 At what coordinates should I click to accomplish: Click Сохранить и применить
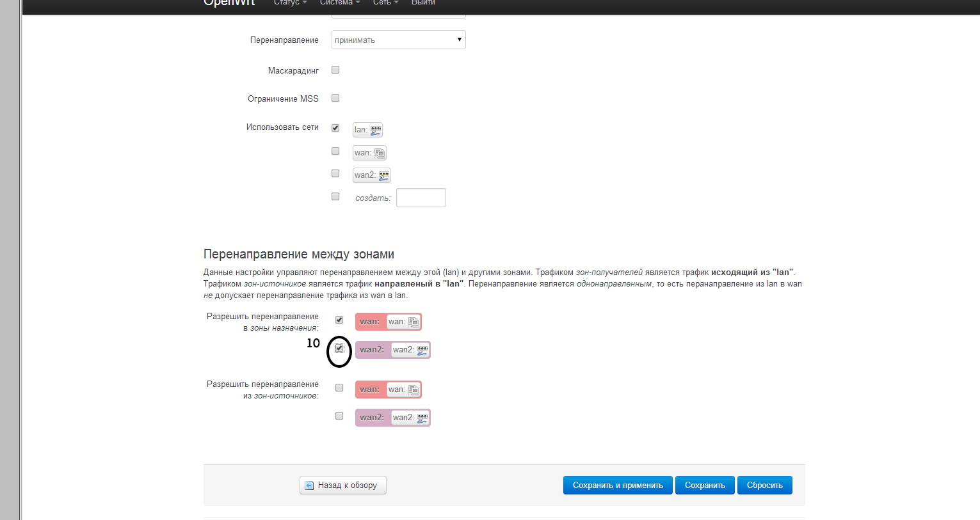(x=618, y=485)
